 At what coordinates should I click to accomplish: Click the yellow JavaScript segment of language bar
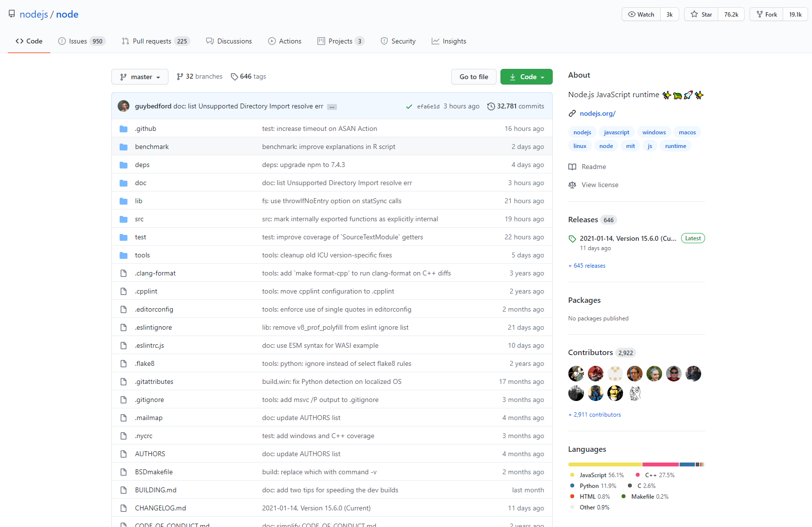click(x=605, y=464)
